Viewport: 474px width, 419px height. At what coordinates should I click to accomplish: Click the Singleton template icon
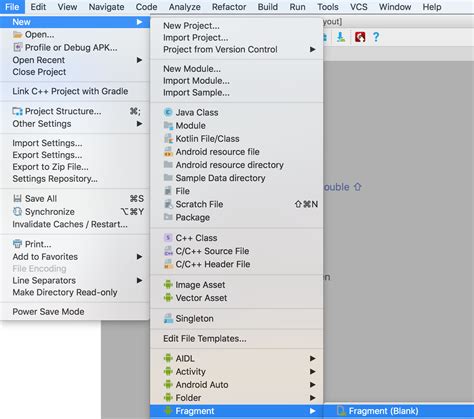tap(168, 318)
